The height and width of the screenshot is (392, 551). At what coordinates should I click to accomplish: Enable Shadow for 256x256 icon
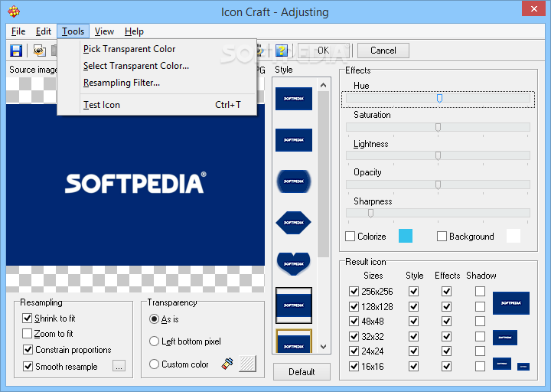(480, 291)
